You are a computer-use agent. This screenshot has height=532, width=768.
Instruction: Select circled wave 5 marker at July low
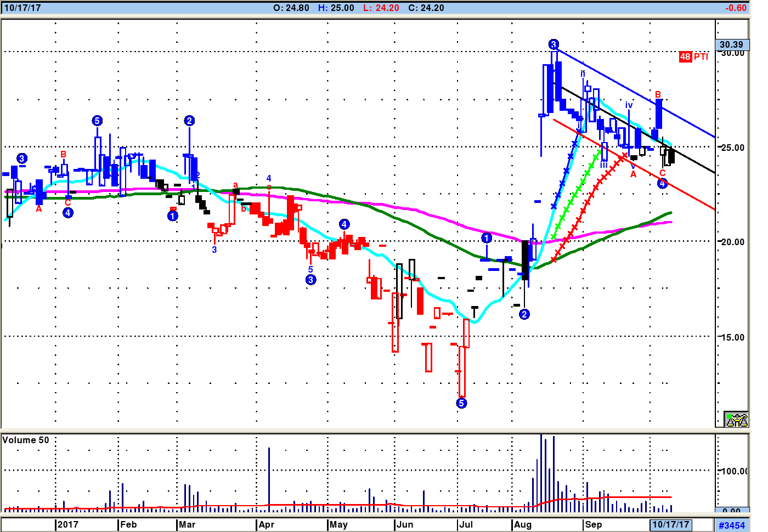461,404
